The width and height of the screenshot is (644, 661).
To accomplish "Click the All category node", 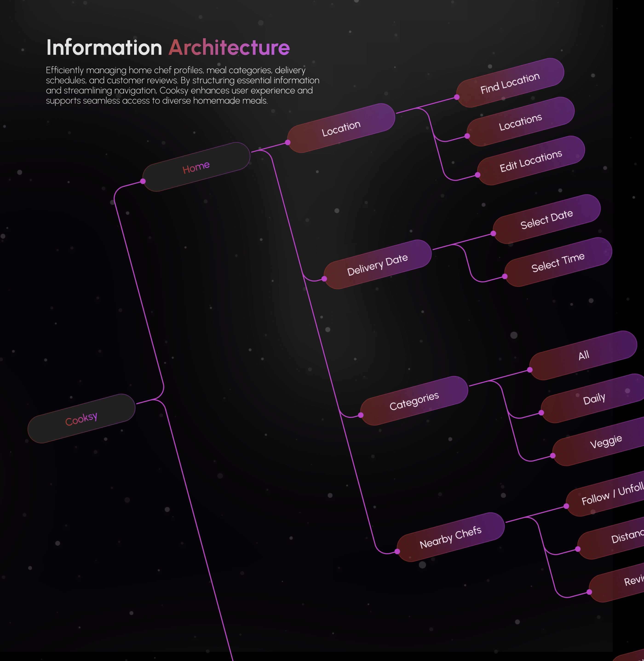I will pos(584,355).
